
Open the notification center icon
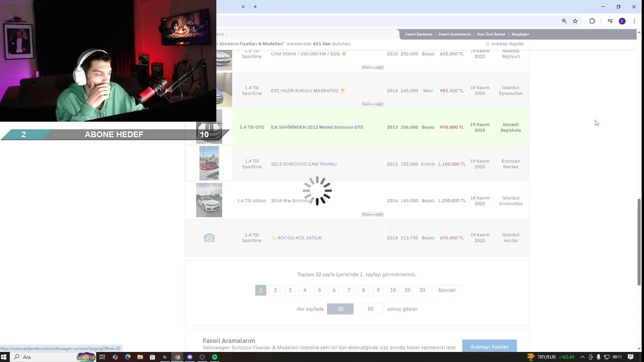[630, 357]
